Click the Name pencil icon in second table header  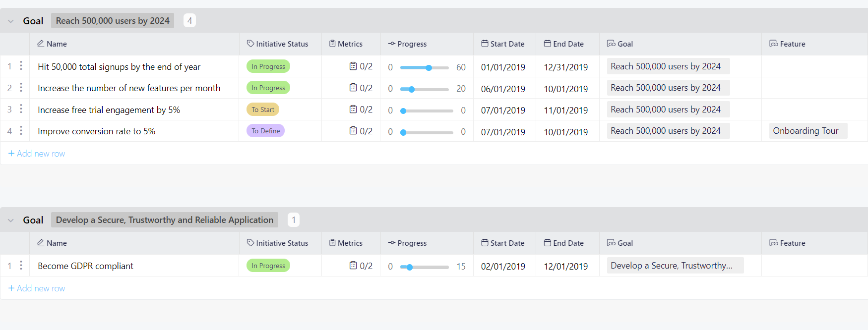pyautogui.click(x=41, y=243)
